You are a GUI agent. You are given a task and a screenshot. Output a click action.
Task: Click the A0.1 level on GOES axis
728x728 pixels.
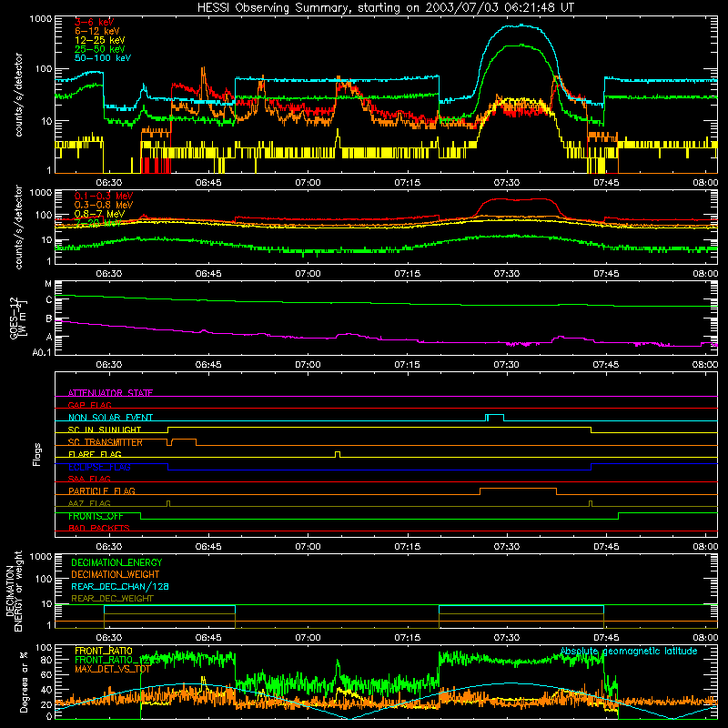pos(42,353)
